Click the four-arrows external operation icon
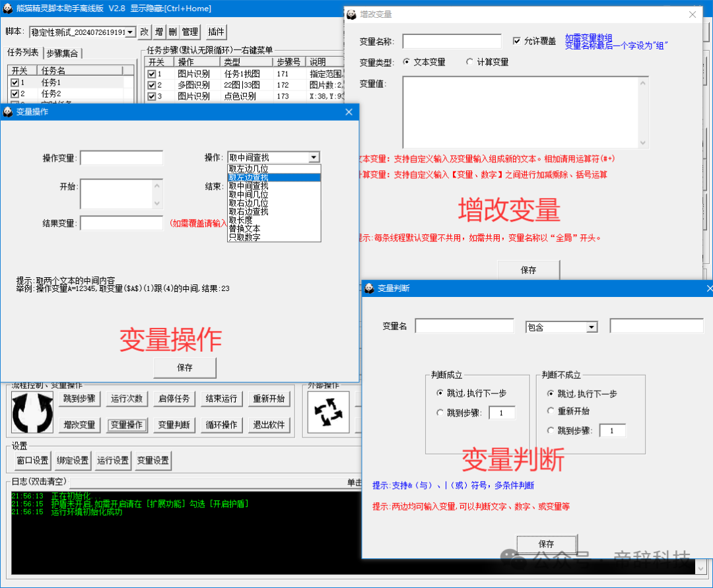713x588 pixels. [328, 412]
